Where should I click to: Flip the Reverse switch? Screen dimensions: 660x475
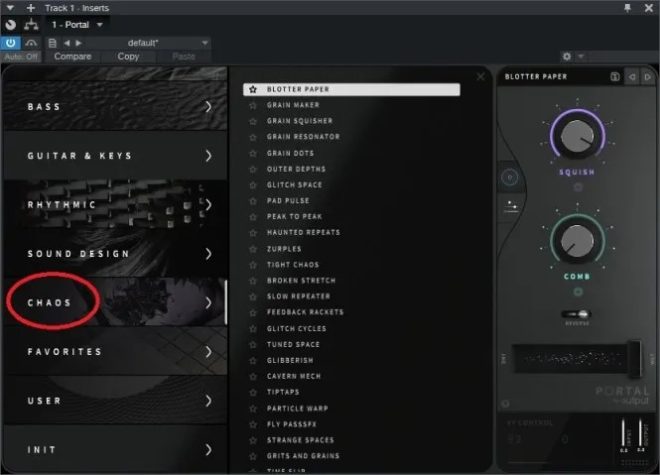click(577, 314)
